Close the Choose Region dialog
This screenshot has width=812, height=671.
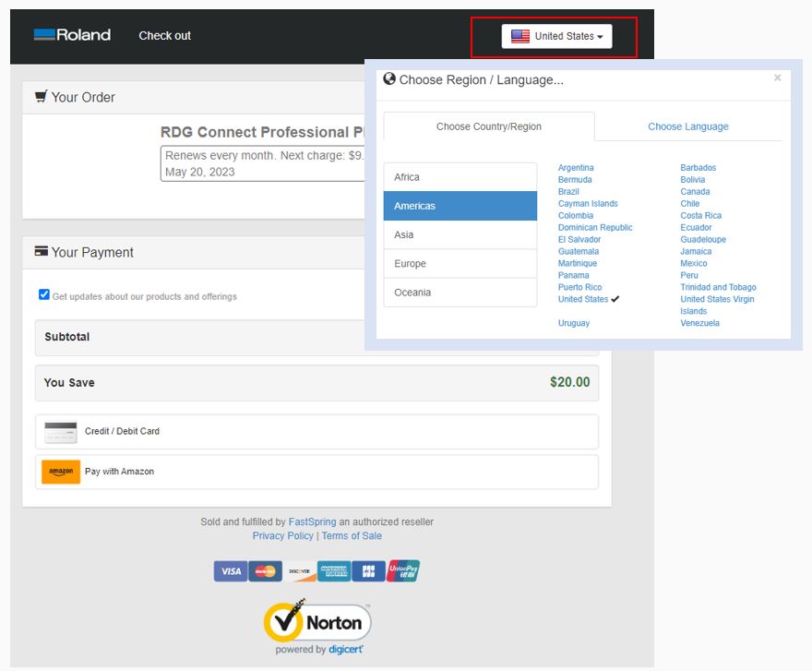point(777,78)
